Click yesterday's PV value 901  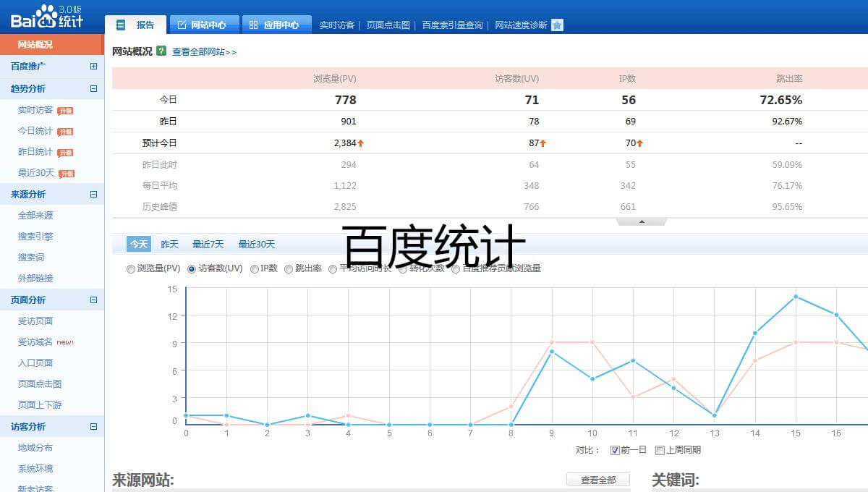pos(348,122)
